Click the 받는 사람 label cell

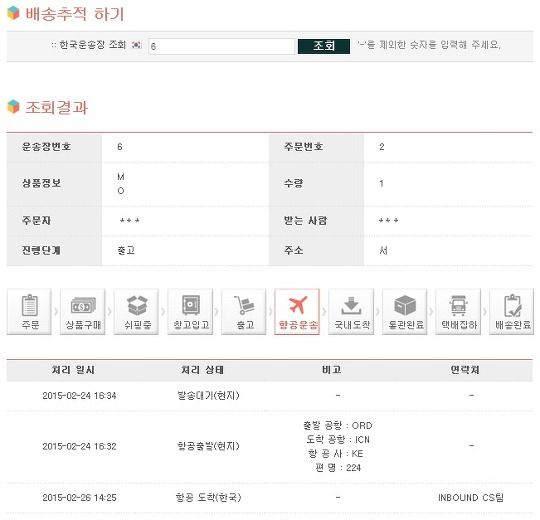(x=316, y=220)
